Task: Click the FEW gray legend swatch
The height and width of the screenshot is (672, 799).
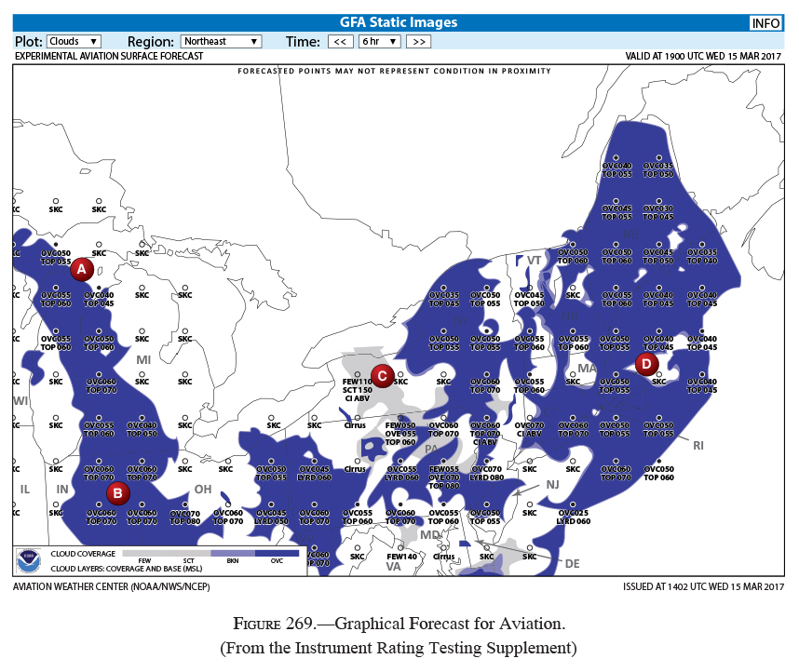Action: (143, 553)
